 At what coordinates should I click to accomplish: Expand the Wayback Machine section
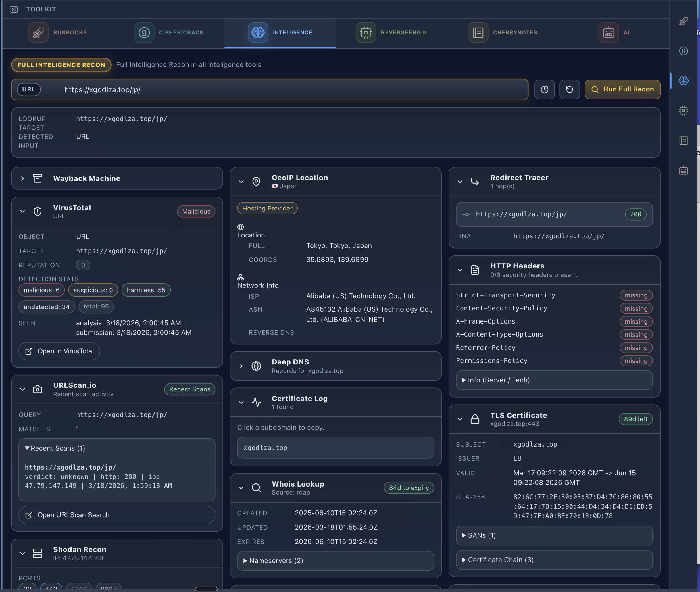tap(22, 178)
